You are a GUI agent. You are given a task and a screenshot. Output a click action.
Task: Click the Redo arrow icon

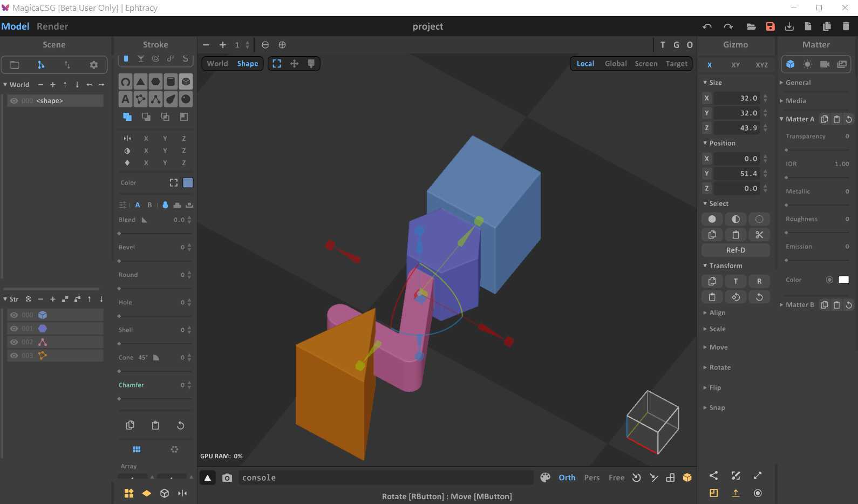[728, 26]
